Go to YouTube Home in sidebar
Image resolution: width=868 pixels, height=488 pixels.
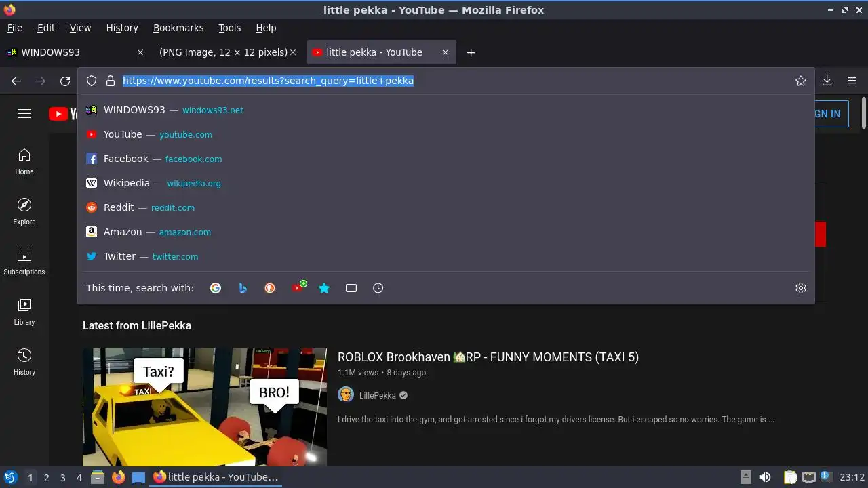coord(24,162)
